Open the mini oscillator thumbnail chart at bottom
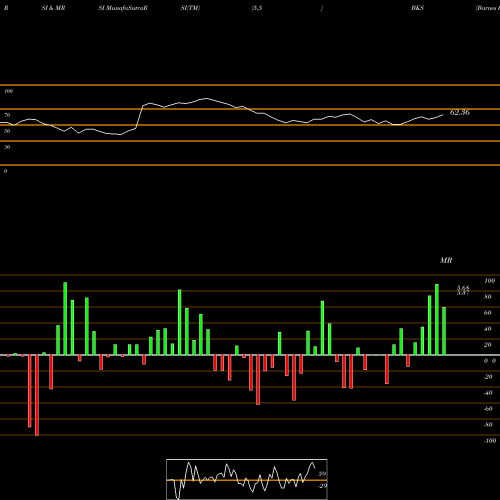Image resolution: width=500 pixels, height=500 pixels. 247,479
